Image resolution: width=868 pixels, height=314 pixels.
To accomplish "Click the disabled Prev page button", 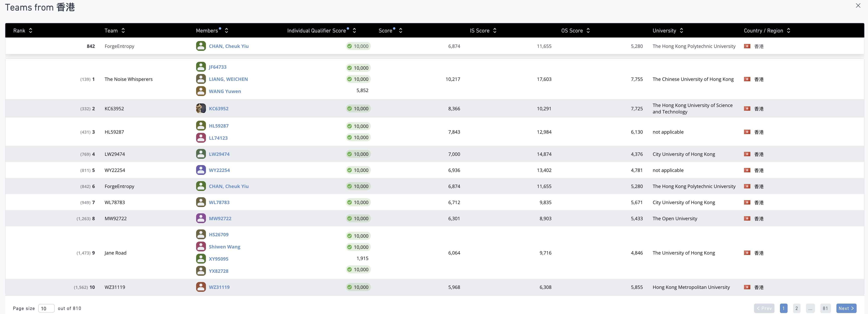I will coord(764,308).
